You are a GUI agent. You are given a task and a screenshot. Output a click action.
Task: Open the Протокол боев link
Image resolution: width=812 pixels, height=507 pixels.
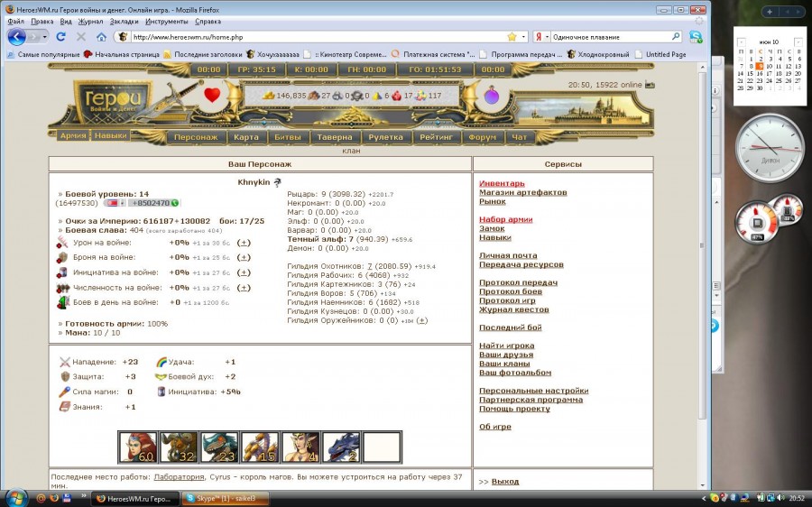[511, 291]
